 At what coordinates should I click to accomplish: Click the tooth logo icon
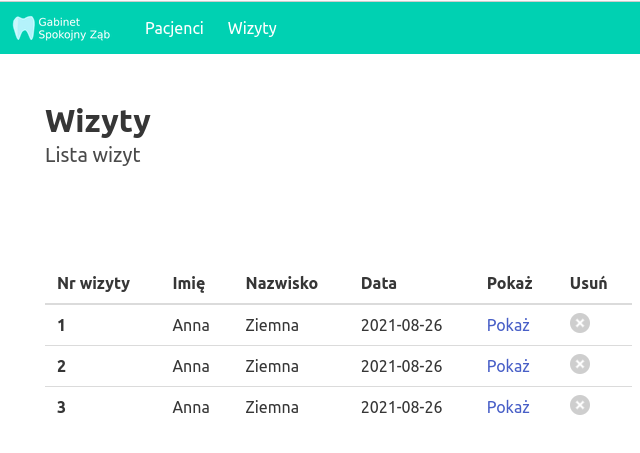click(24, 28)
